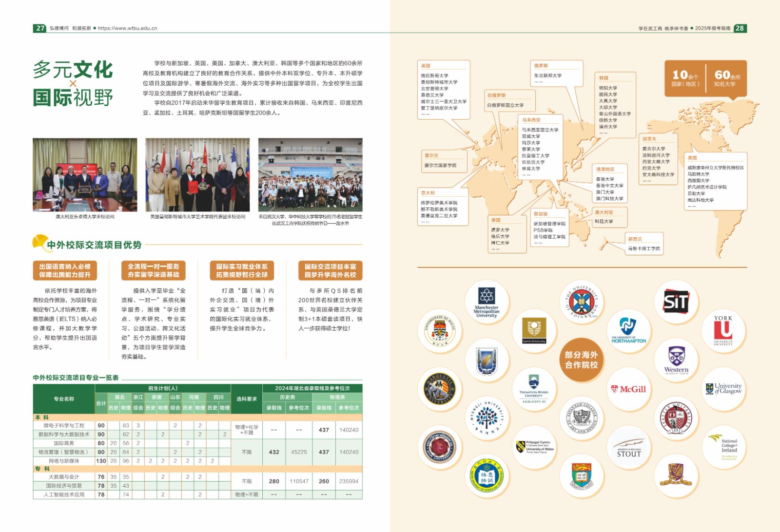Click the 爱尔兰国家学院 entry
This screenshot has height=532, width=780.
coord(440,166)
